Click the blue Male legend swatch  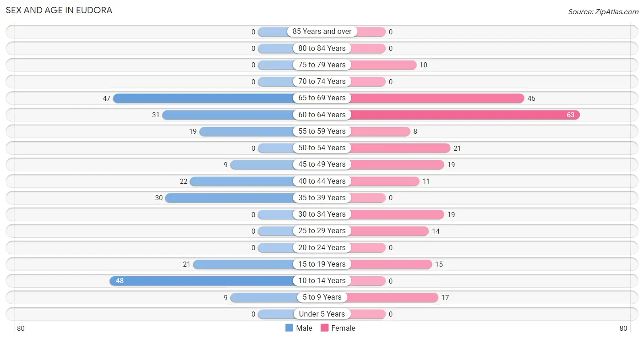pyautogui.click(x=289, y=328)
